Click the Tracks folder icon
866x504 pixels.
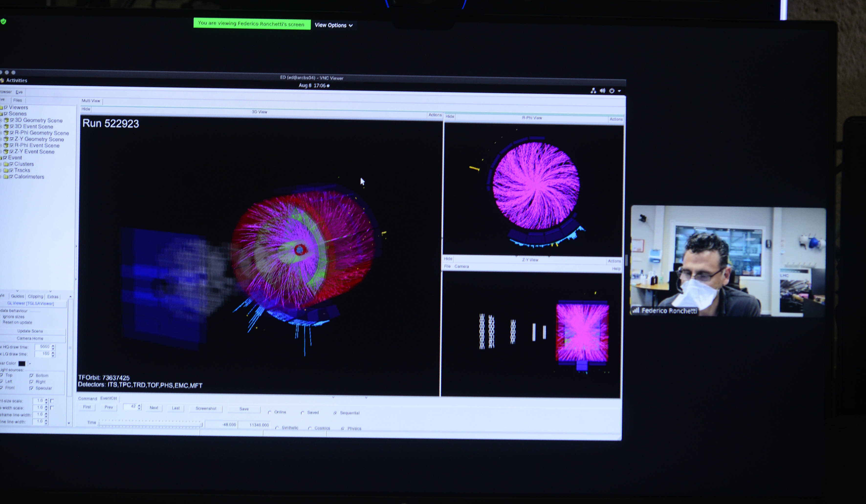coord(6,170)
